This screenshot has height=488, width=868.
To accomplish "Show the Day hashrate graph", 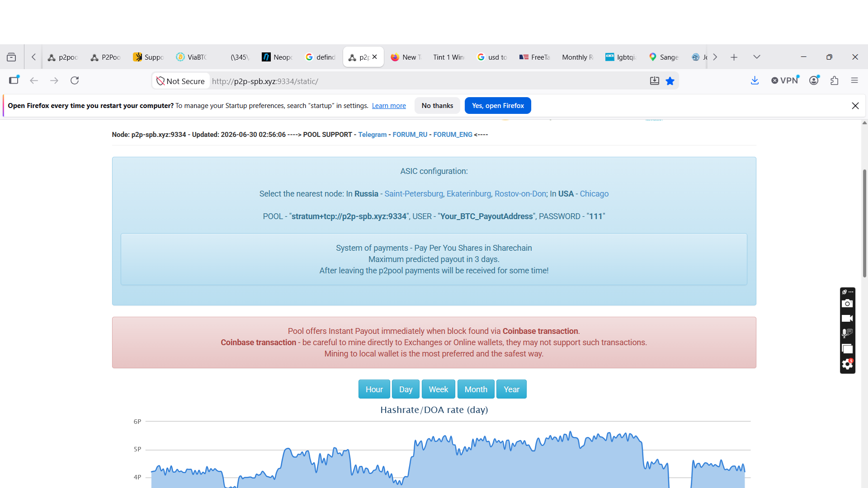I will pyautogui.click(x=406, y=389).
